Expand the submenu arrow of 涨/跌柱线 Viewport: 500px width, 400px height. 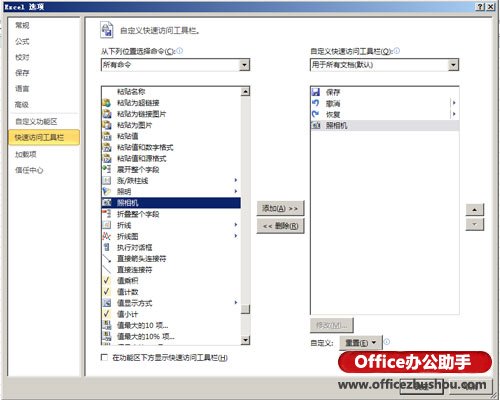[236, 180]
